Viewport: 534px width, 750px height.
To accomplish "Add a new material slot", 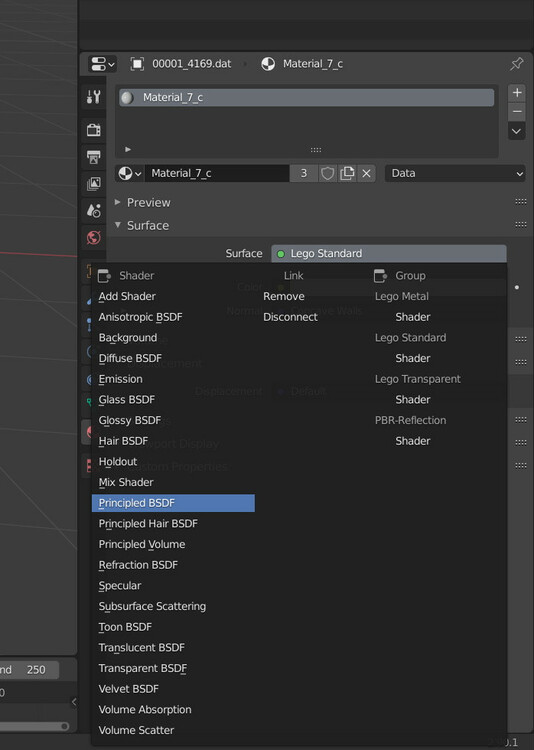I will [x=517, y=92].
